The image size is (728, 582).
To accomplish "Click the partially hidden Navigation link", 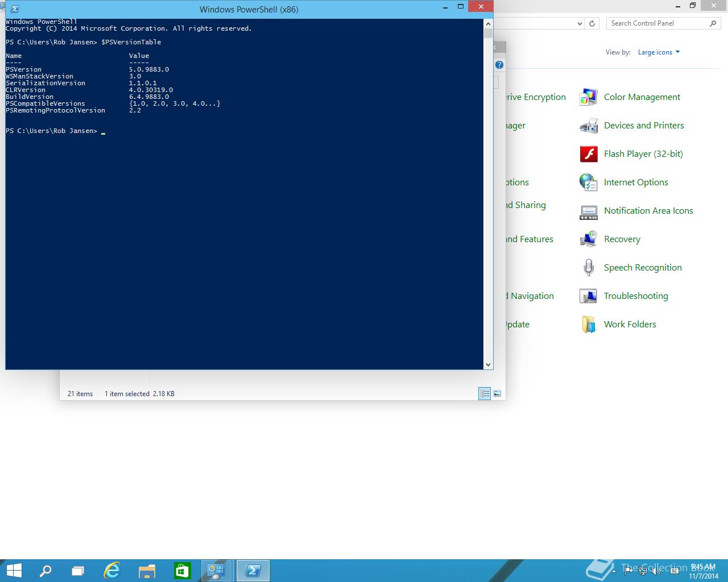I will point(530,296).
